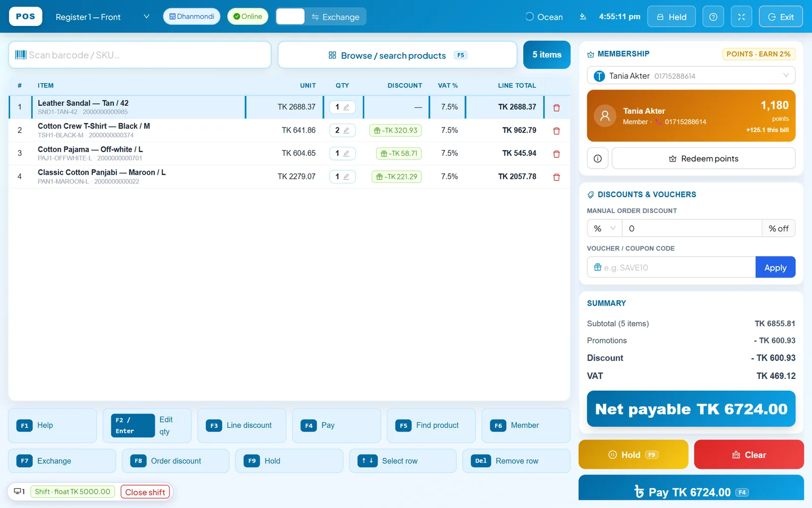Select the F5 Find product shortcut tile

(431, 426)
